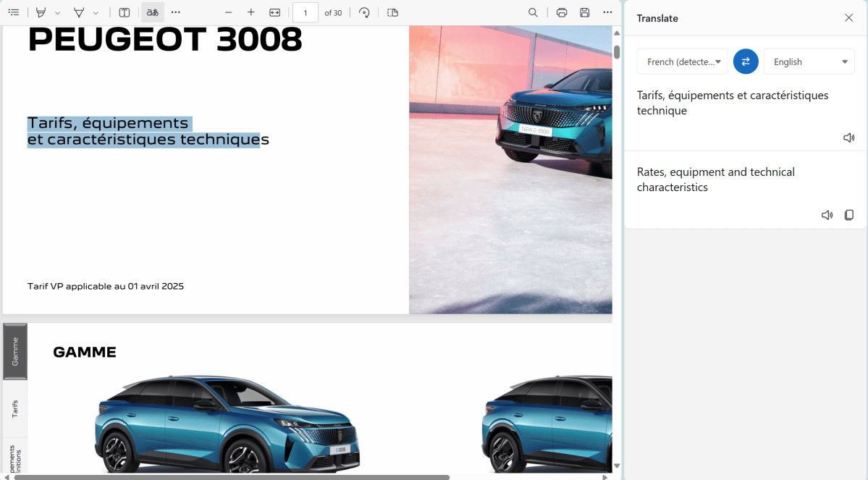Close the Translate panel
The image size is (868, 480).
[x=848, y=17]
